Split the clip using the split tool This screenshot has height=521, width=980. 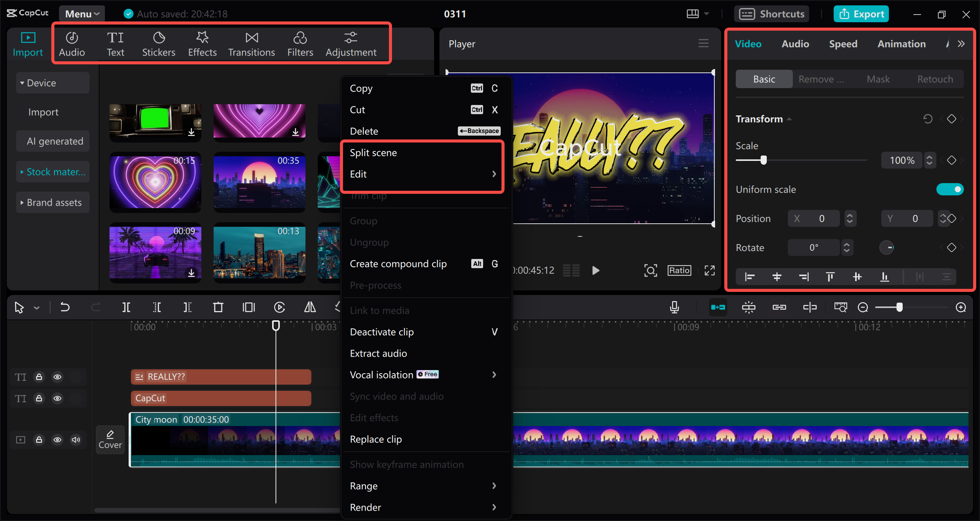point(126,307)
